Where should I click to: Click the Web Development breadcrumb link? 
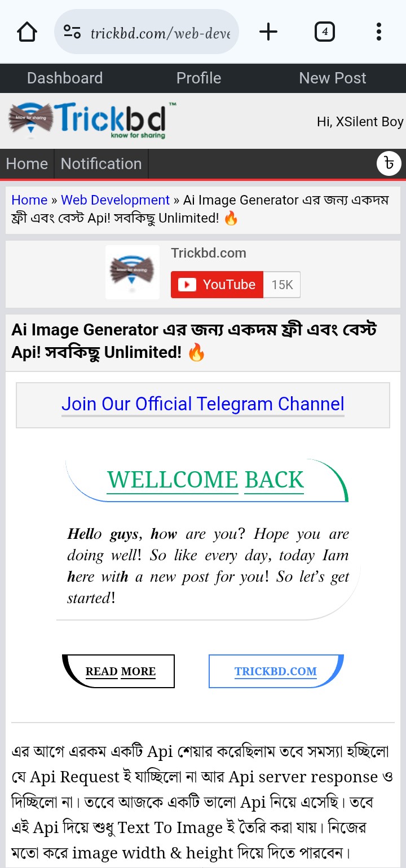click(115, 200)
